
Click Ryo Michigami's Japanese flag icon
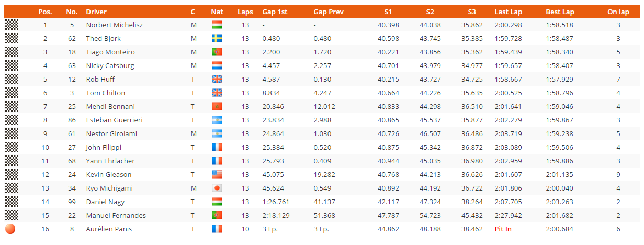click(x=217, y=188)
